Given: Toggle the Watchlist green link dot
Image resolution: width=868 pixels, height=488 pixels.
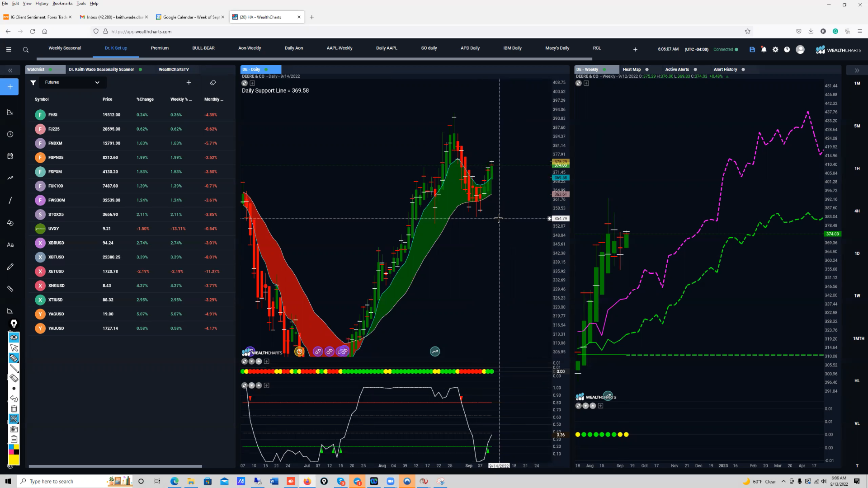Looking at the screenshot, I should pyautogui.click(x=50, y=70).
